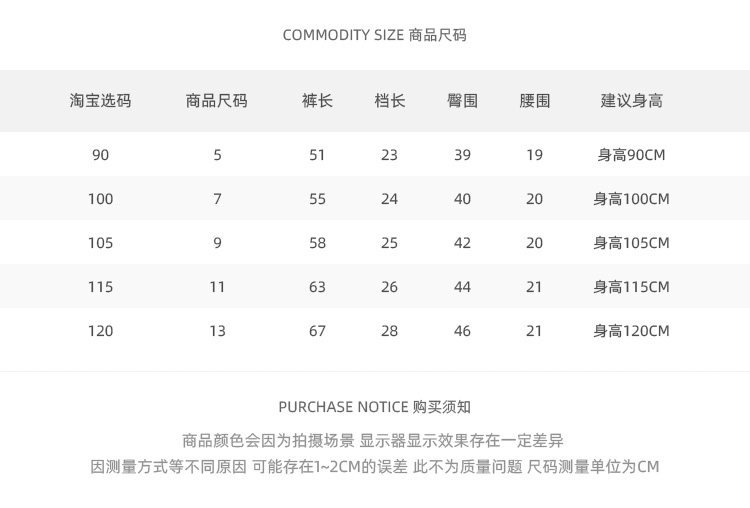Click the Taobao size 115 cell

[100, 287]
